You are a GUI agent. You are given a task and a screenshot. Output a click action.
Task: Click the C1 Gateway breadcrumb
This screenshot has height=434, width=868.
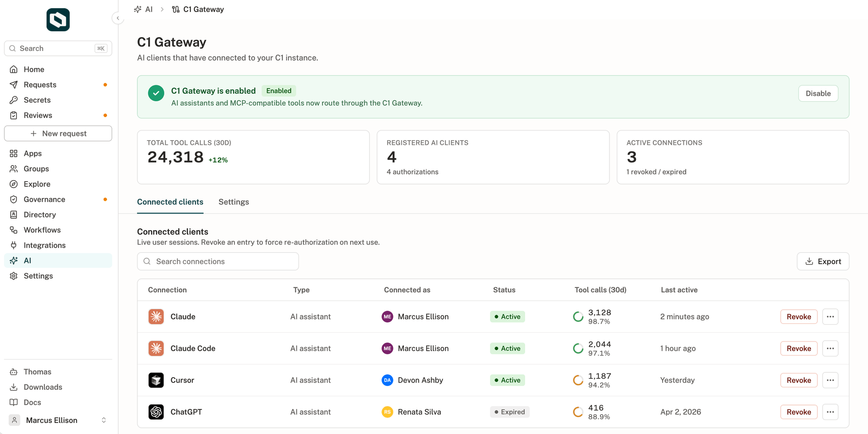tap(198, 9)
